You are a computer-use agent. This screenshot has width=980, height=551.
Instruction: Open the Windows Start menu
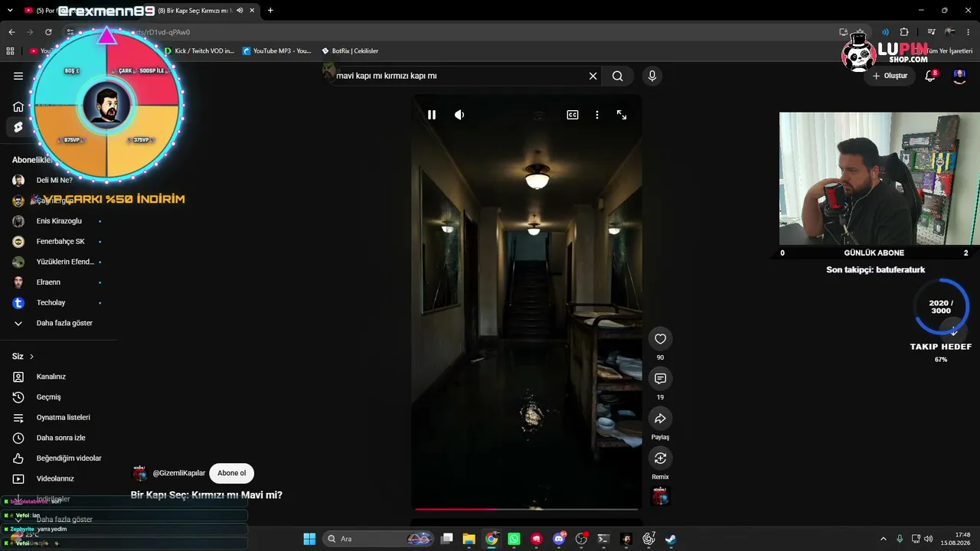point(309,539)
